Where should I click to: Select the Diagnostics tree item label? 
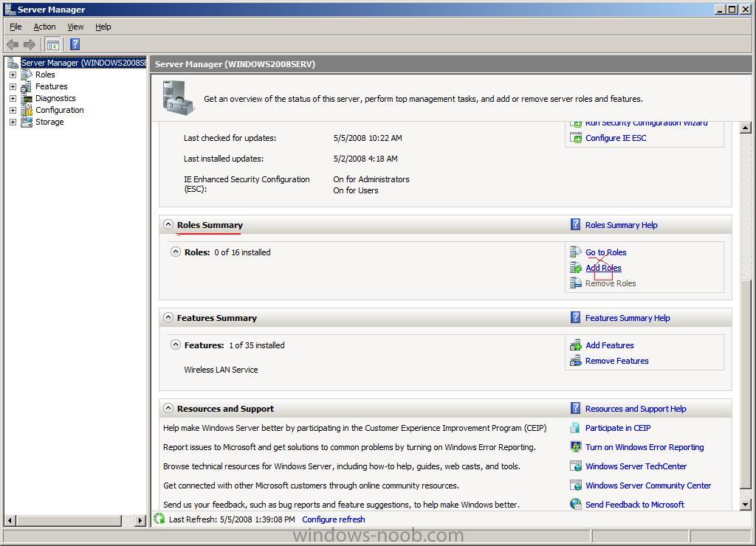pyautogui.click(x=55, y=98)
